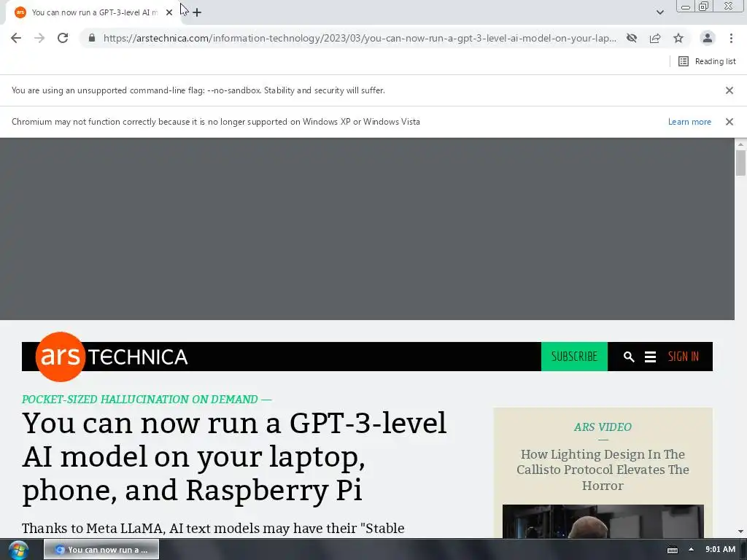Click the 'Thanks to Meta LLaMA' subheading text
The height and width of the screenshot is (560, 747).
tap(213, 529)
